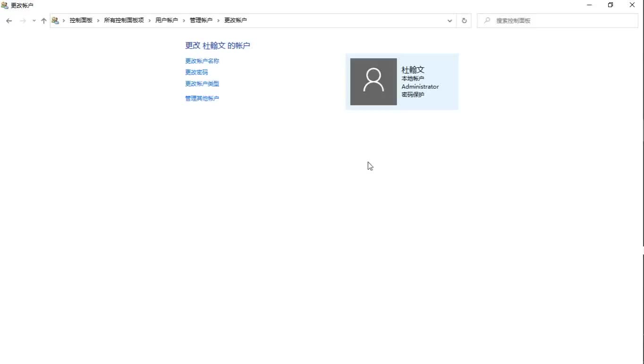
Task: Open 更改密码 link
Action: [x=196, y=72]
